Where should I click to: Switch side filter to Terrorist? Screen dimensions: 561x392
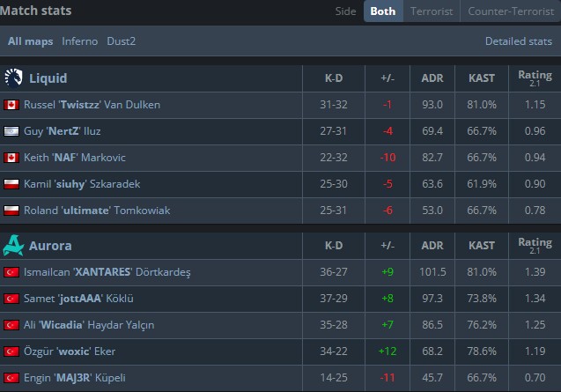point(431,12)
